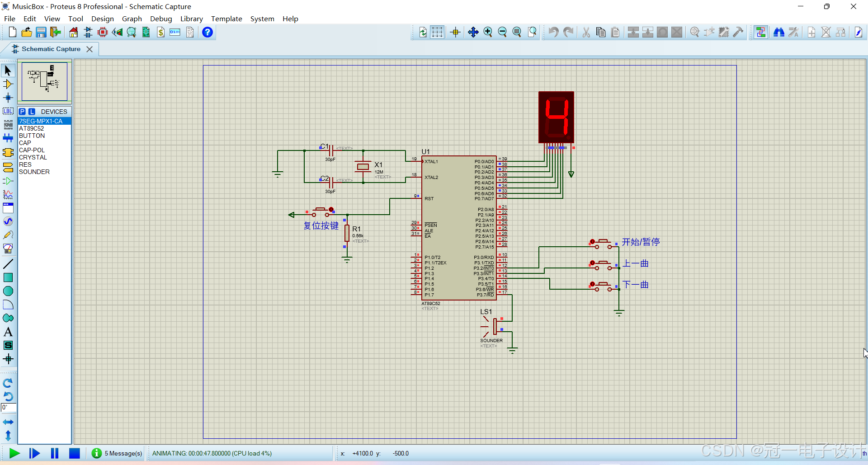Screen dimensions: 868x465
Task: Select the 2D Graphics Line tool
Action: coord(8,264)
